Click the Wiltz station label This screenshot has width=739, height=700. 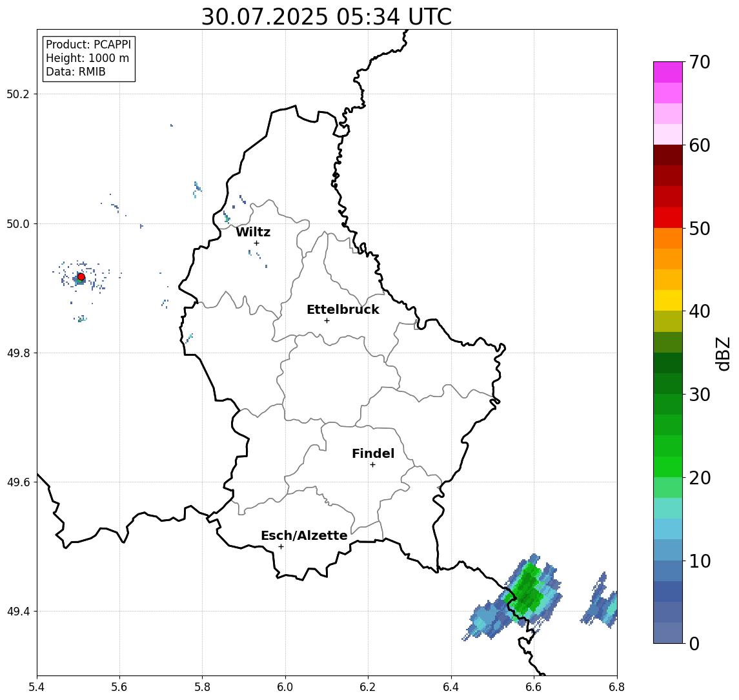point(253,232)
